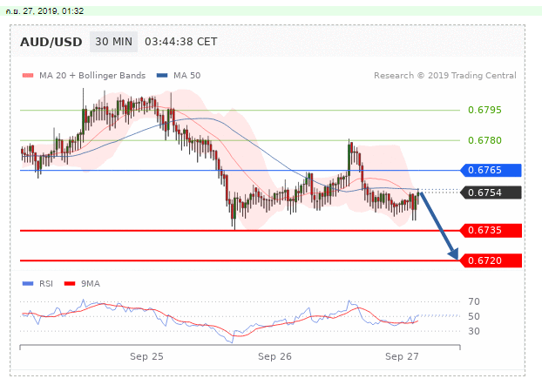
Task: Click the MA 50 legend label
Action: tap(187, 76)
